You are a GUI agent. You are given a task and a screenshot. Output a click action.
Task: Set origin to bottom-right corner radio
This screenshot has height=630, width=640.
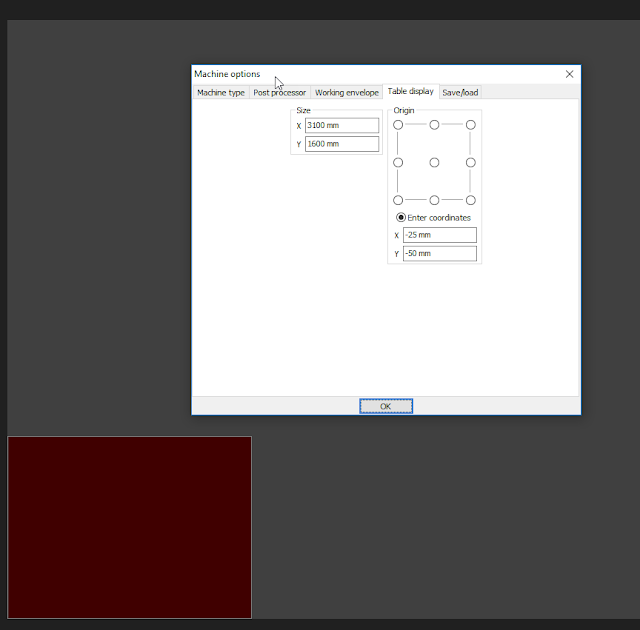[x=471, y=200]
